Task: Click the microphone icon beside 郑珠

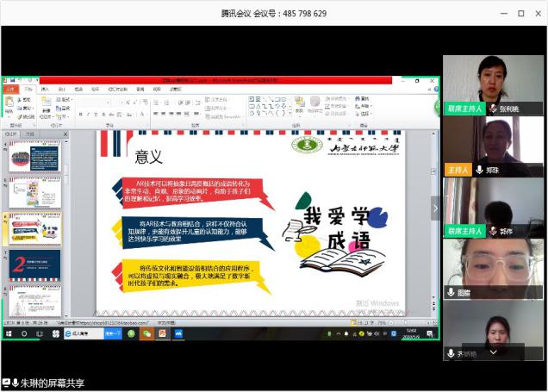Action: [478, 171]
